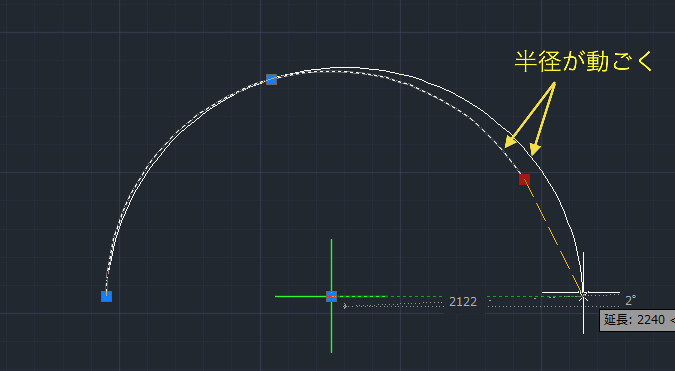This screenshot has height=371, width=675.
Task: Click the point where the yellow arrows meet
Action: pyautogui.click(x=554, y=83)
